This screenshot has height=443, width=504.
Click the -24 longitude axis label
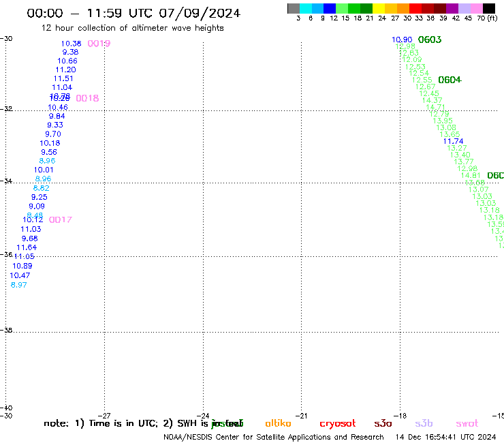[203, 416]
